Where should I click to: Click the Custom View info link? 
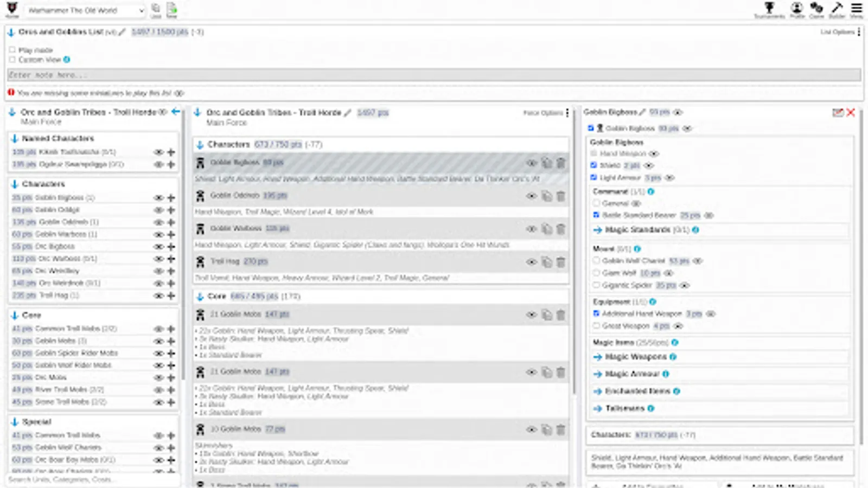click(x=66, y=60)
